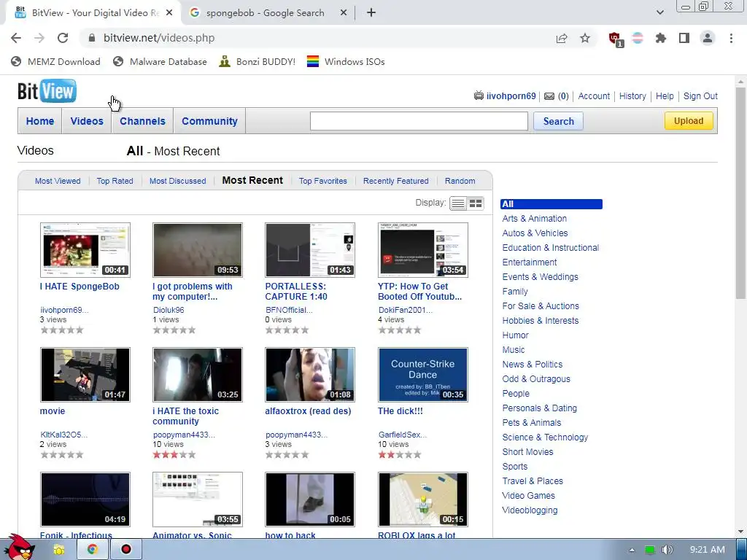Click the inbox envelope icon
The width and height of the screenshot is (747, 560).
pyautogui.click(x=549, y=96)
